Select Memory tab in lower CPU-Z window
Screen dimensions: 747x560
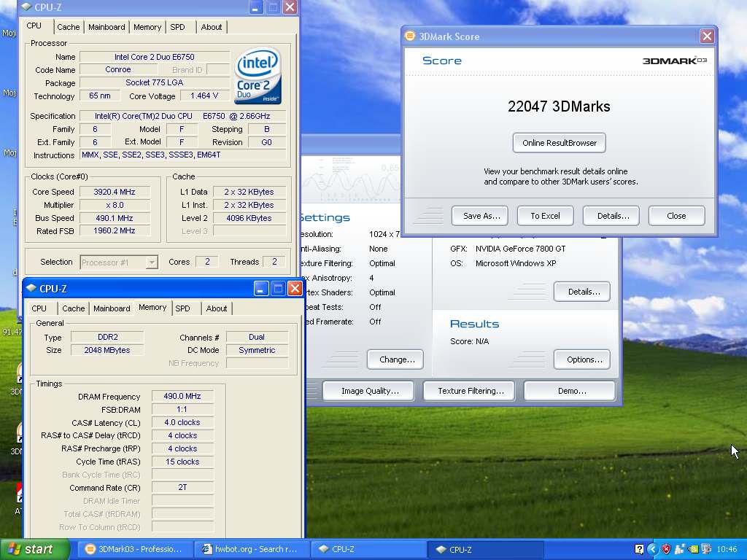[x=152, y=307]
